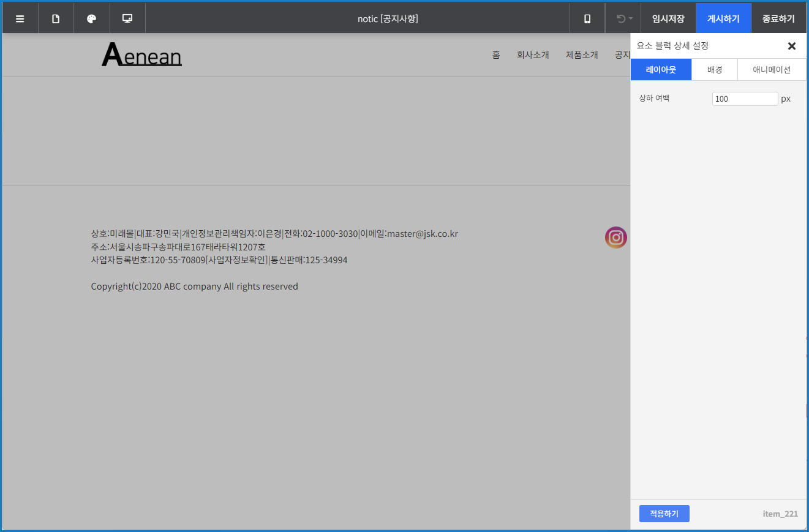Open the design palette icon
Viewport: 809px width, 532px height.
click(92, 18)
